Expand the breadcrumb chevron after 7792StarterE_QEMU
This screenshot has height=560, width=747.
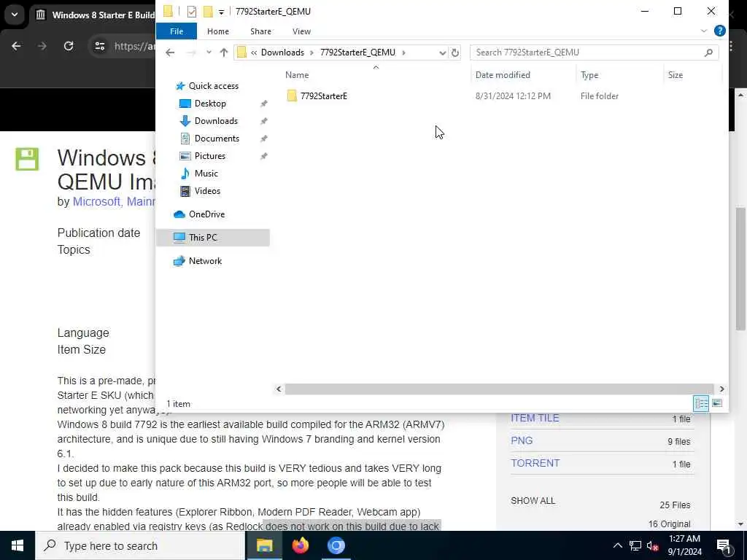click(403, 52)
